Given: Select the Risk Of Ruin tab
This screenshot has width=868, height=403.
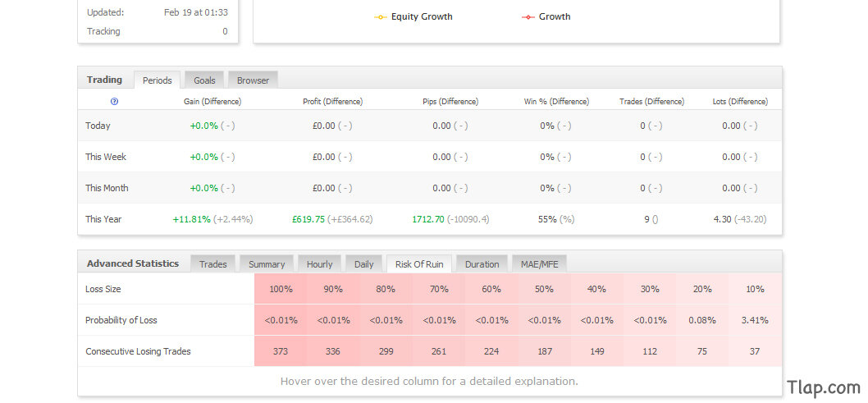Looking at the screenshot, I should pyautogui.click(x=419, y=264).
